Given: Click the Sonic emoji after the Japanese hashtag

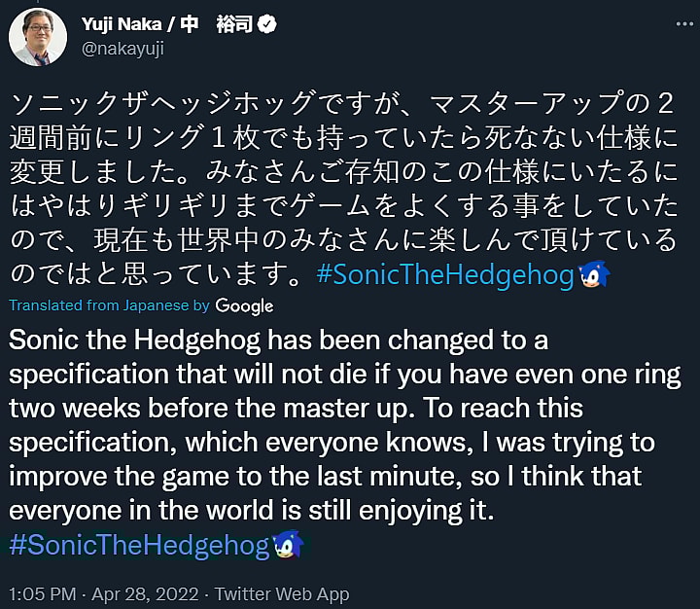Looking at the screenshot, I should (x=594, y=275).
